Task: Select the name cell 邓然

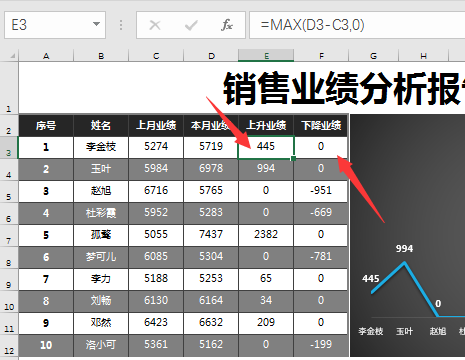Action: click(x=101, y=323)
